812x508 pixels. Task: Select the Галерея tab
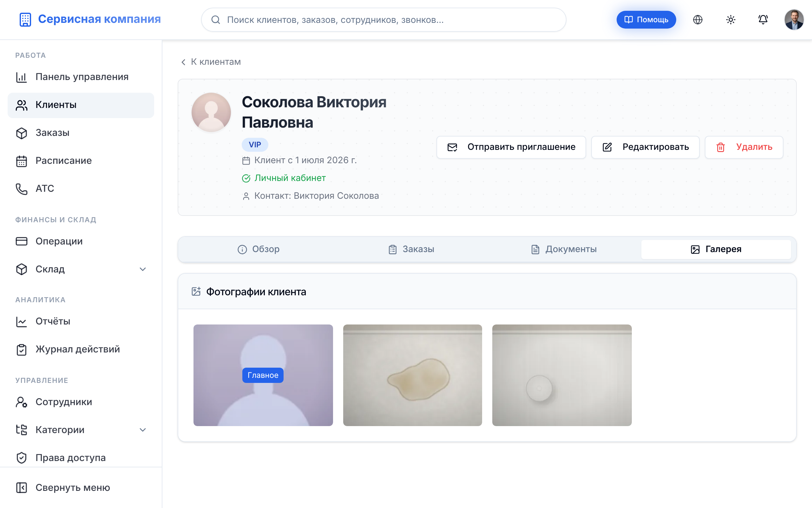(x=716, y=249)
